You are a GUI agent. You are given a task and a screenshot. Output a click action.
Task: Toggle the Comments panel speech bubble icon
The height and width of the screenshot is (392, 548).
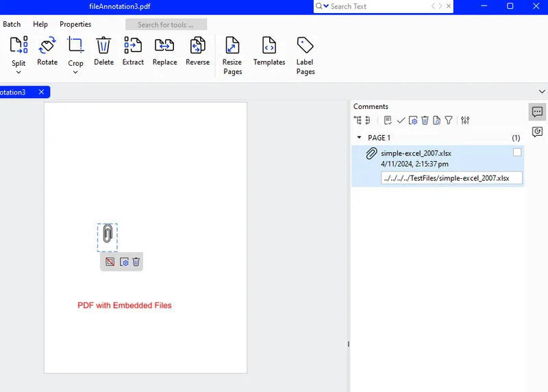tap(537, 112)
